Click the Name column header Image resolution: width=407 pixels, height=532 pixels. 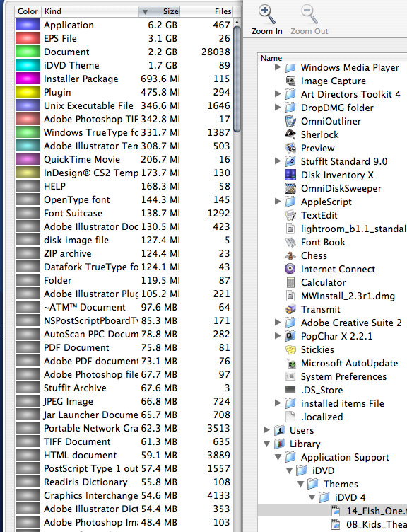332,58
